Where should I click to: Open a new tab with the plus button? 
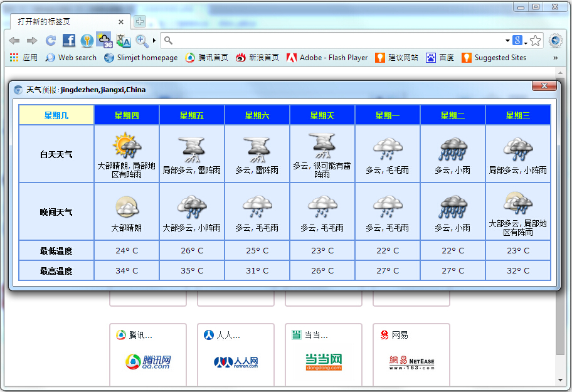pyautogui.click(x=139, y=21)
